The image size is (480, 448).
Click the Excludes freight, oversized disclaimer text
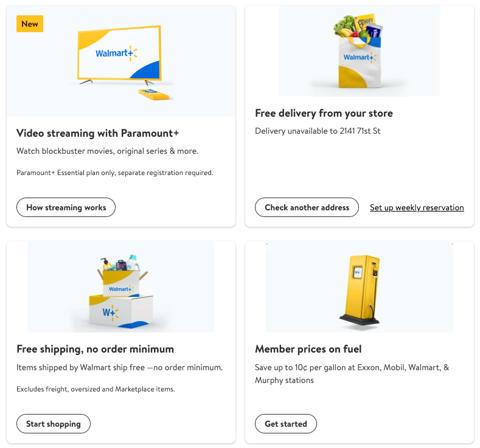(96, 389)
